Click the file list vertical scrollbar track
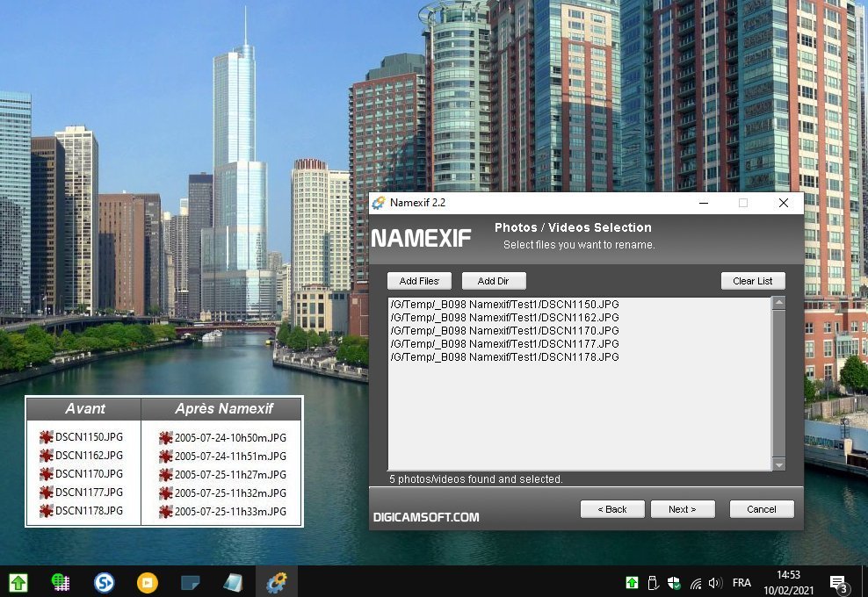This screenshot has width=868, height=597. (779, 384)
